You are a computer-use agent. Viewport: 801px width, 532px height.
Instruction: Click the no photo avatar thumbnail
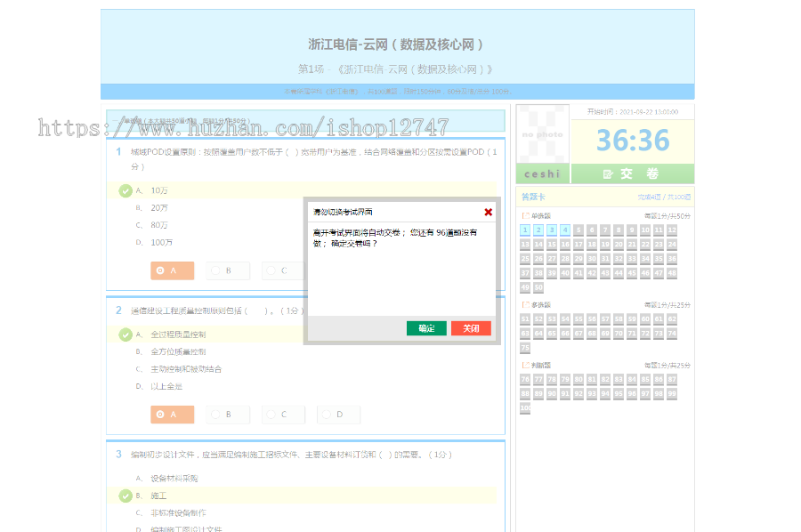[x=543, y=135]
